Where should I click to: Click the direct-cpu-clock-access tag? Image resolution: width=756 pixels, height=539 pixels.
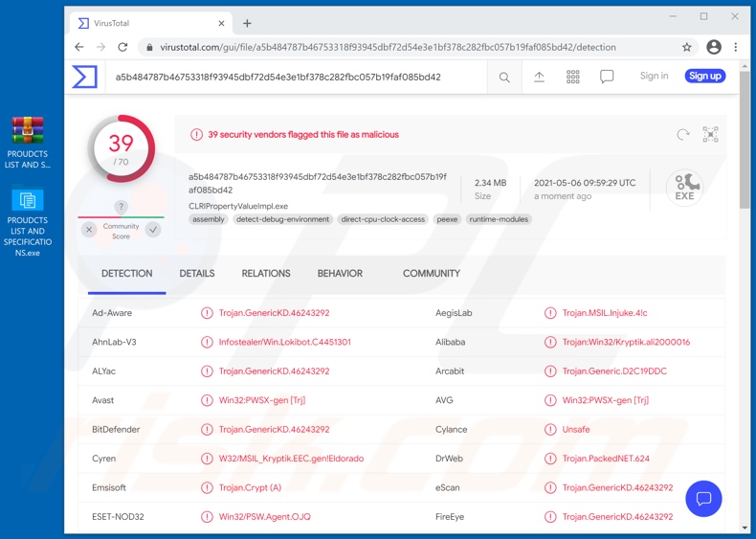tap(383, 219)
